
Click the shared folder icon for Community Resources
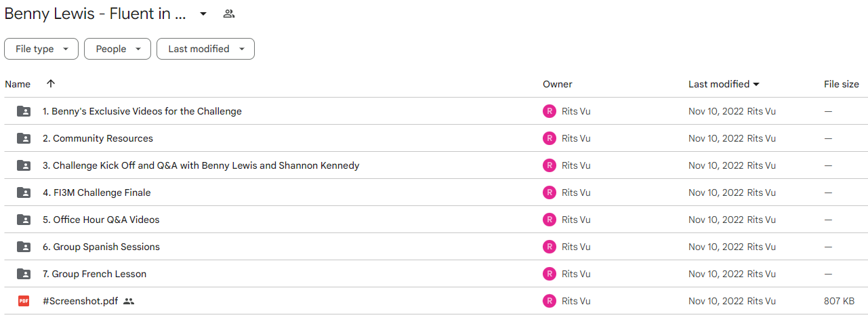(x=24, y=138)
